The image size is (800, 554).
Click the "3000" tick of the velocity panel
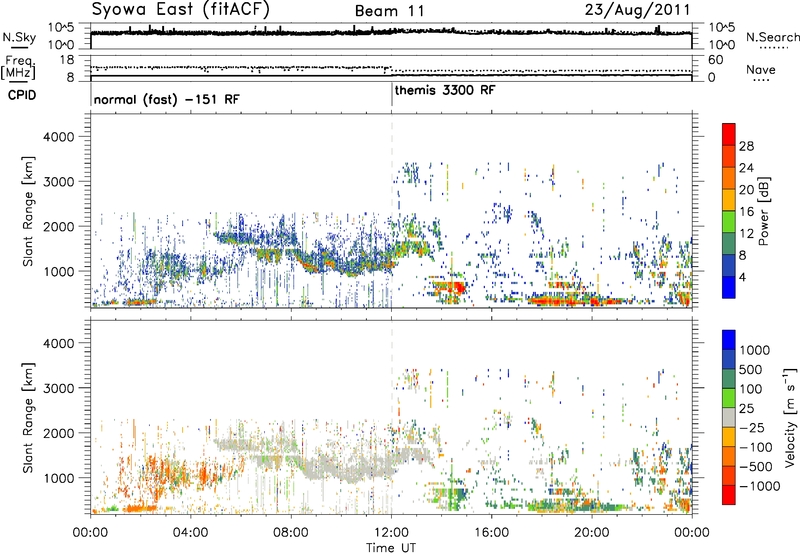coord(58,388)
